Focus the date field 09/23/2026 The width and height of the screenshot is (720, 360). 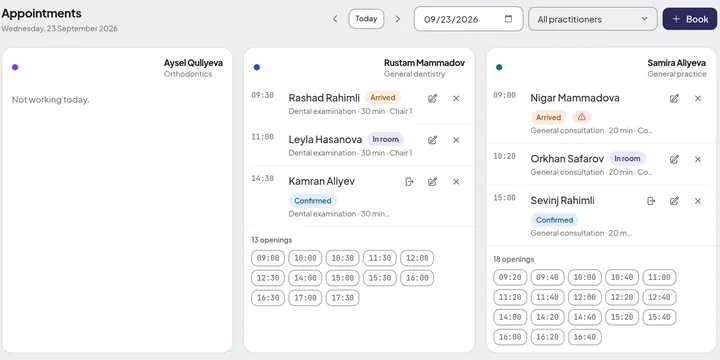point(468,19)
